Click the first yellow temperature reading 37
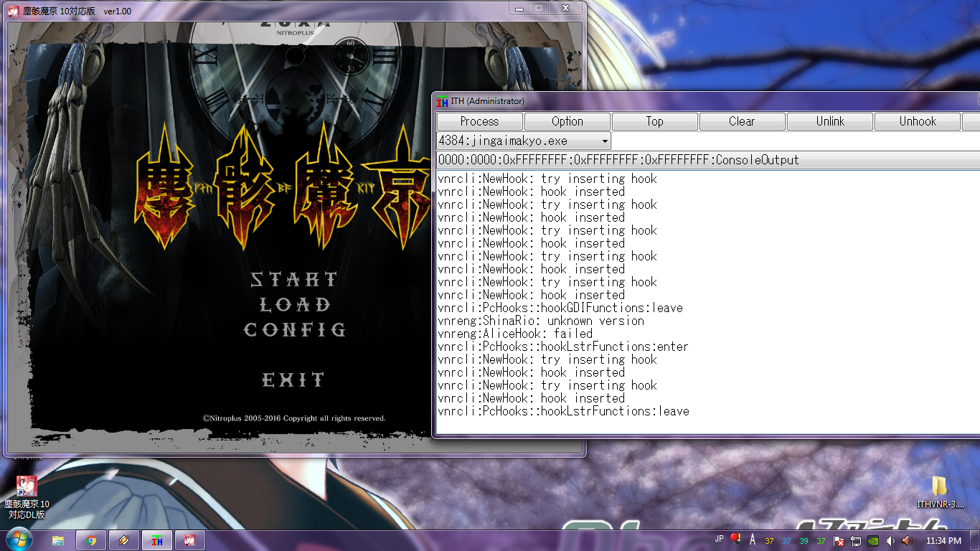 click(769, 541)
